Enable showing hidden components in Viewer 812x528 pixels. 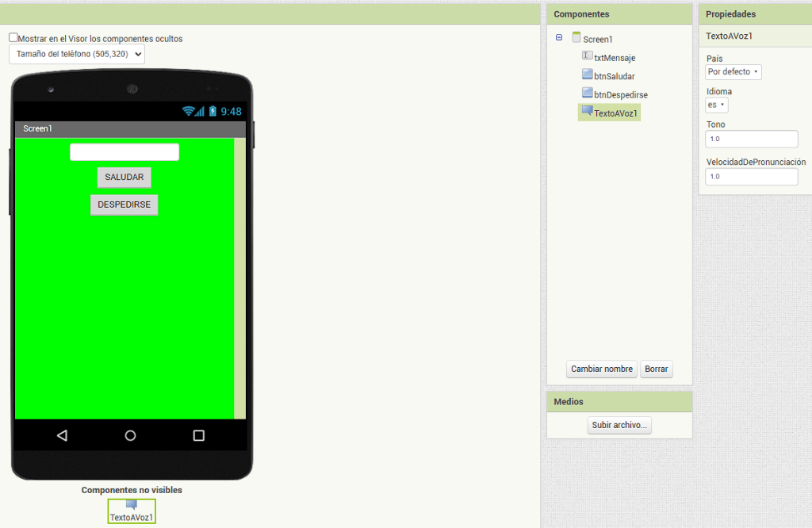coord(13,37)
